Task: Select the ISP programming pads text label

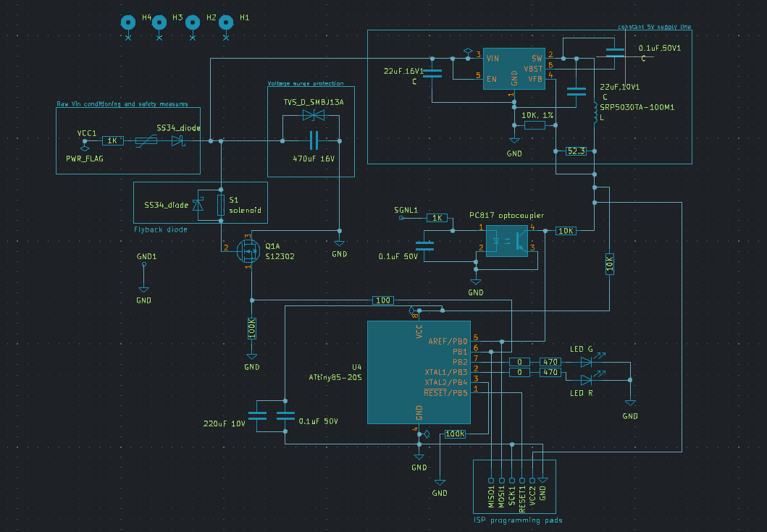Action: coord(518,520)
